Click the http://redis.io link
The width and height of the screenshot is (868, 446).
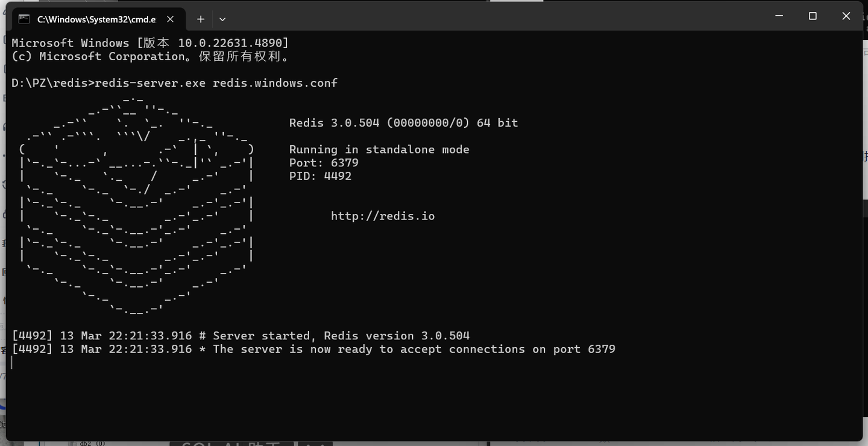click(x=382, y=215)
